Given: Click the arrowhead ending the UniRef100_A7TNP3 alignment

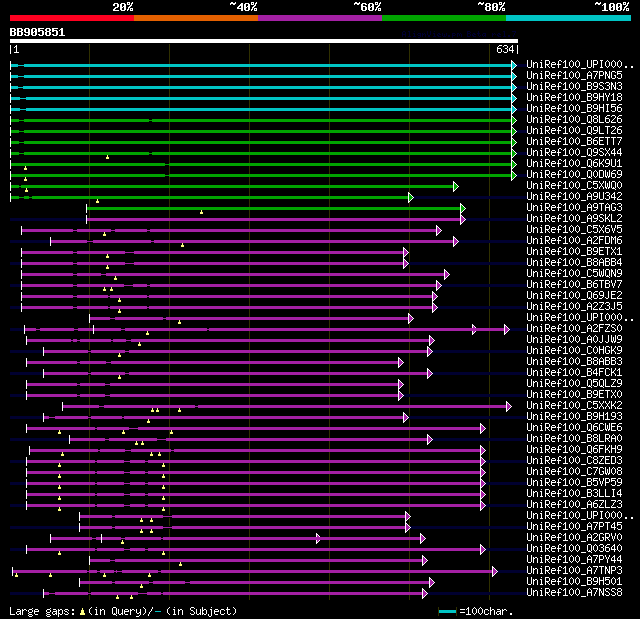Looking at the screenshot, I should (495, 572).
